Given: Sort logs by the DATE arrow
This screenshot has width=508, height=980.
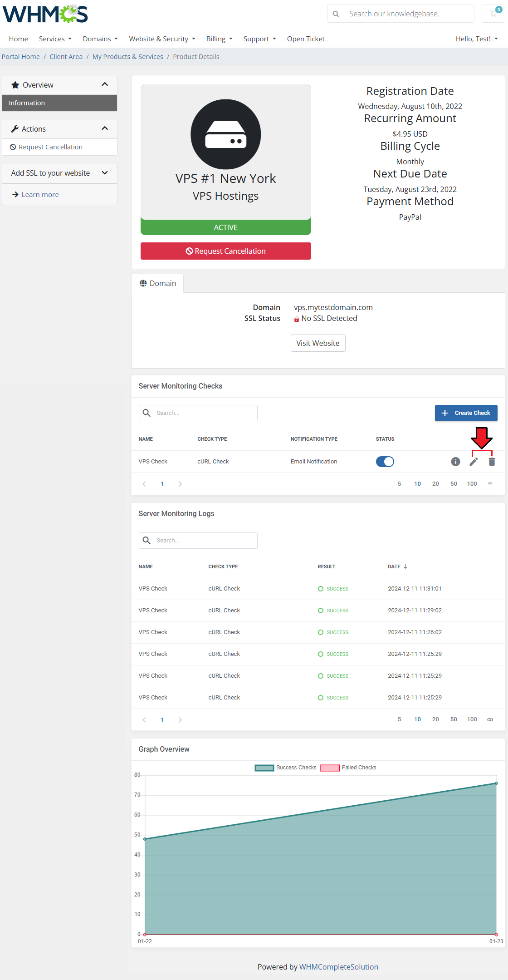Looking at the screenshot, I should (x=405, y=566).
